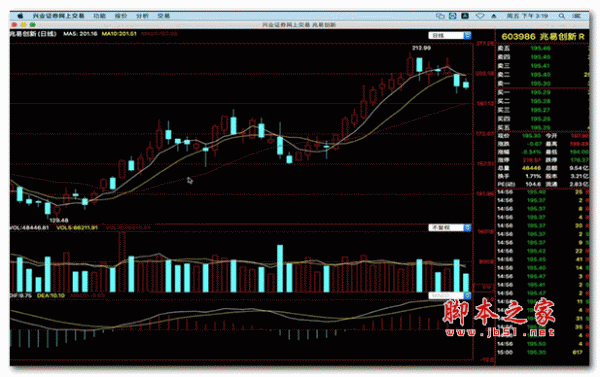Click the MA10:201.51 label

(x=119, y=34)
